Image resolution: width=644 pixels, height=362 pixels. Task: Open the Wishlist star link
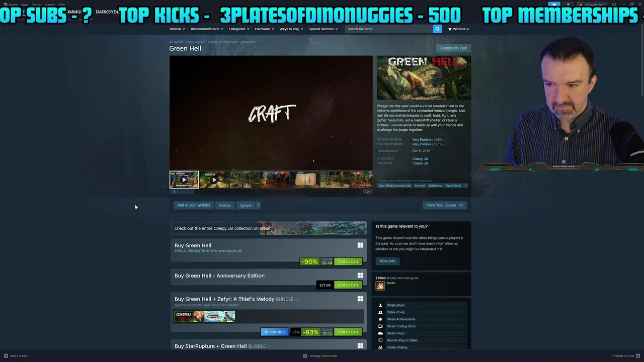click(x=459, y=29)
